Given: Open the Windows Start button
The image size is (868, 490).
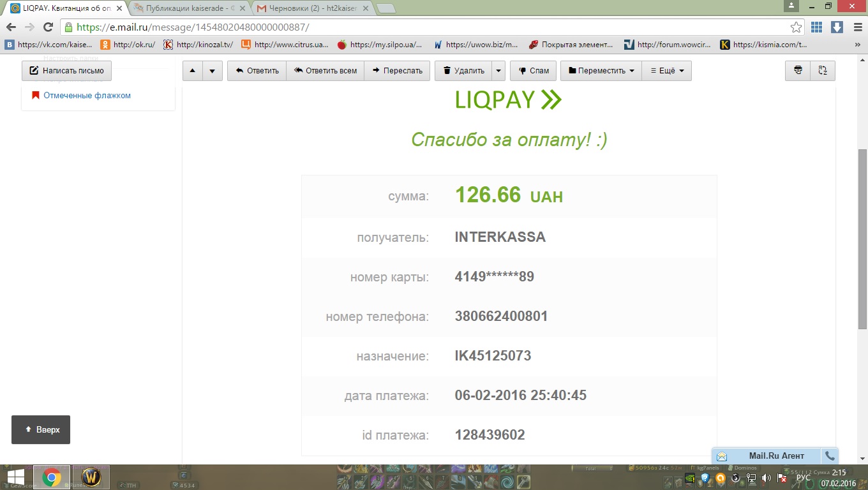Looking at the screenshot, I should click(15, 477).
